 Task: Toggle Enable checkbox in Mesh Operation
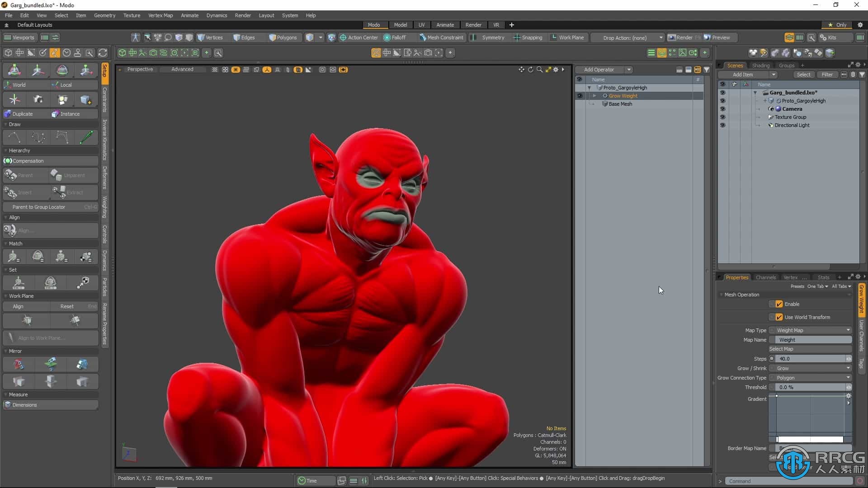(779, 304)
